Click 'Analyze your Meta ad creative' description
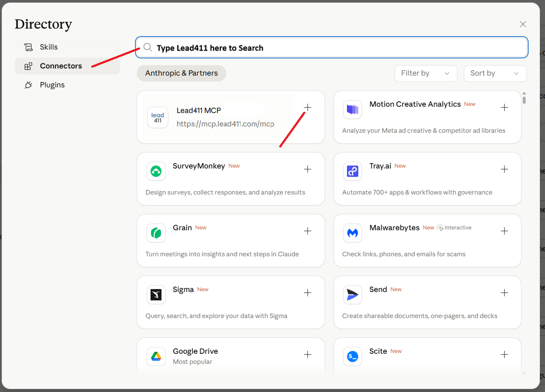The width and height of the screenshot is (545, 392). coord(424,131)
